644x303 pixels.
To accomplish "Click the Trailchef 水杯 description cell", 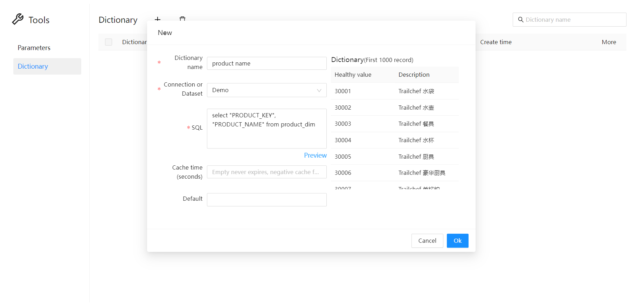I will pyautogui.click(x=416, y=140).
